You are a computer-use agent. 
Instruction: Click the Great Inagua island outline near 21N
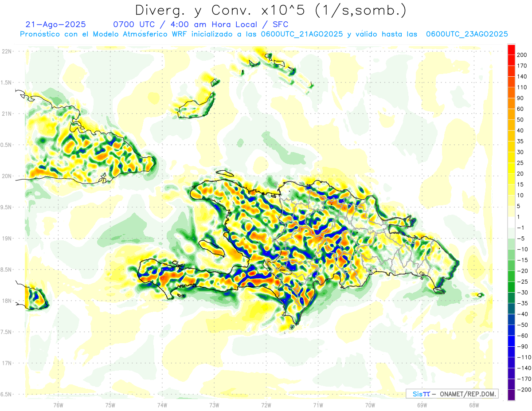pyautogui.click(x=196, y=105)
